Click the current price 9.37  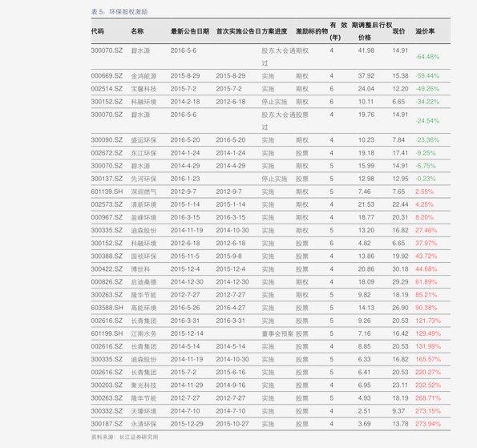tap(398, 411)
